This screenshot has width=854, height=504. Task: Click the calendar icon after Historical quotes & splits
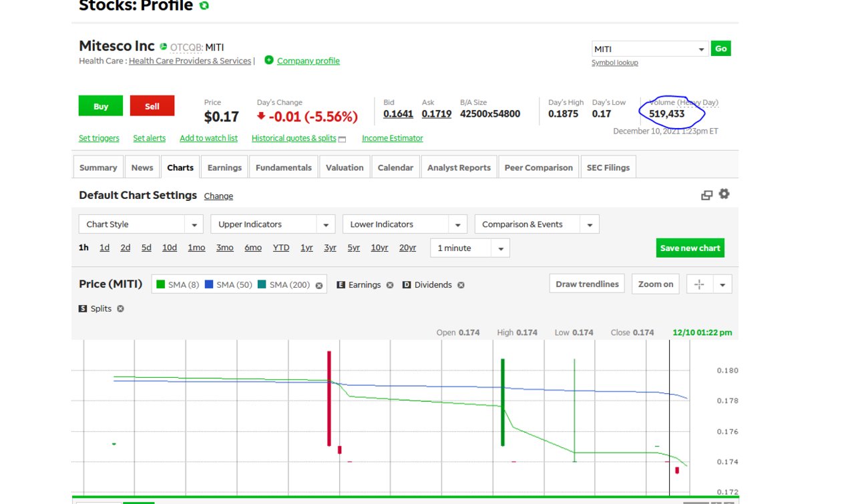343,139
